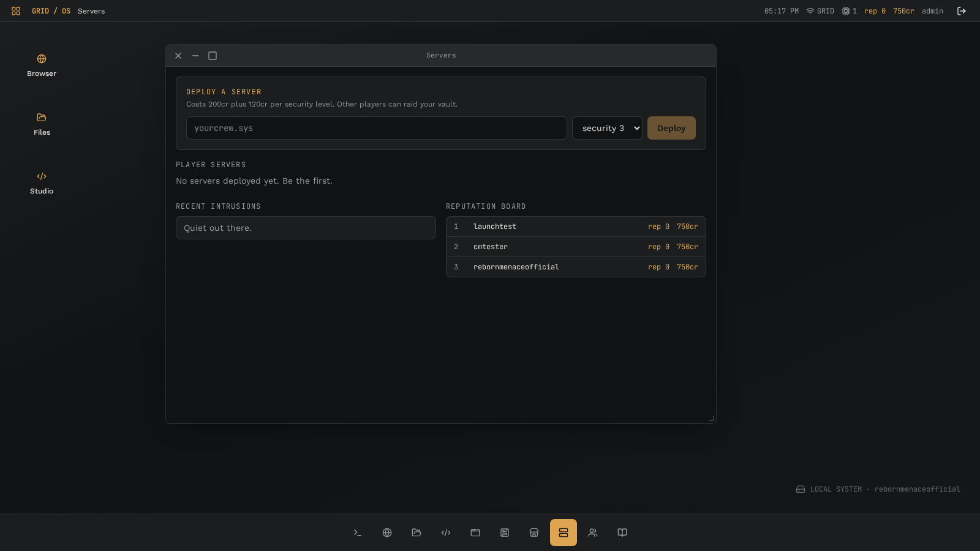980x551 pixels.
Task: Select rebornmenaceofficial row on reputation board
Action: (576, 267)
